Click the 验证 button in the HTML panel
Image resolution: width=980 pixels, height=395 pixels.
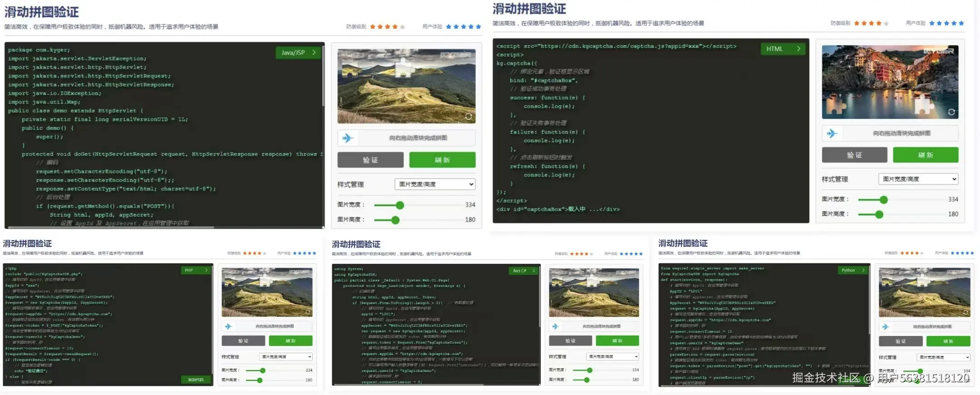(x=854, y=155)
